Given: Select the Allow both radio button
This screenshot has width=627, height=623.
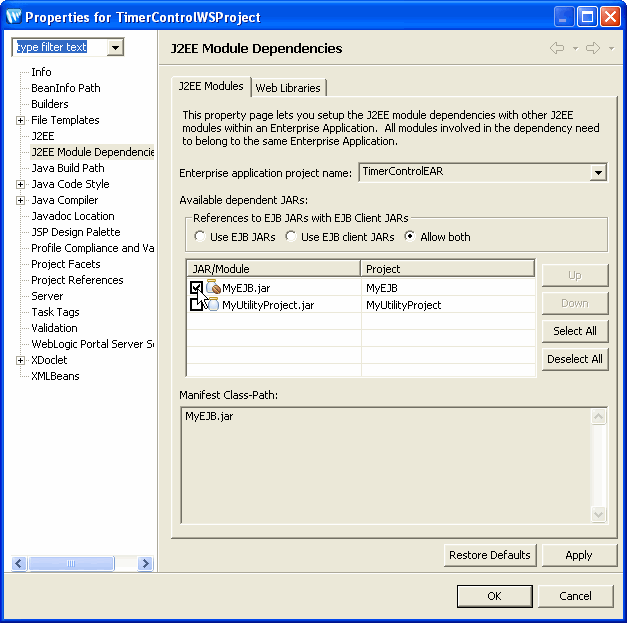Looking at the screenshot, I should pos(409,236).
